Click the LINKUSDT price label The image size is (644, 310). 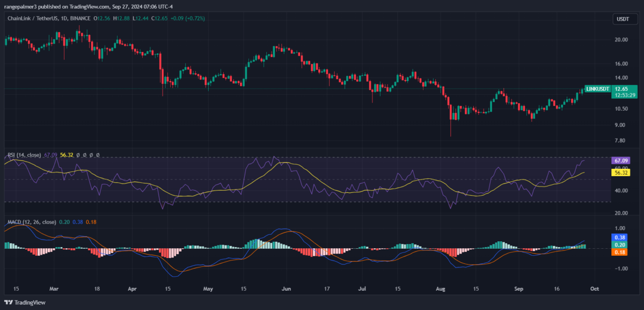click(x=598, y=89)
